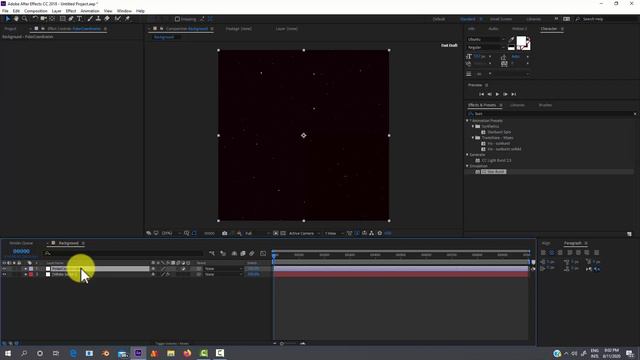Open the font style Regular dropdown
The image size is (640, 360).
[x=486, y=47]
